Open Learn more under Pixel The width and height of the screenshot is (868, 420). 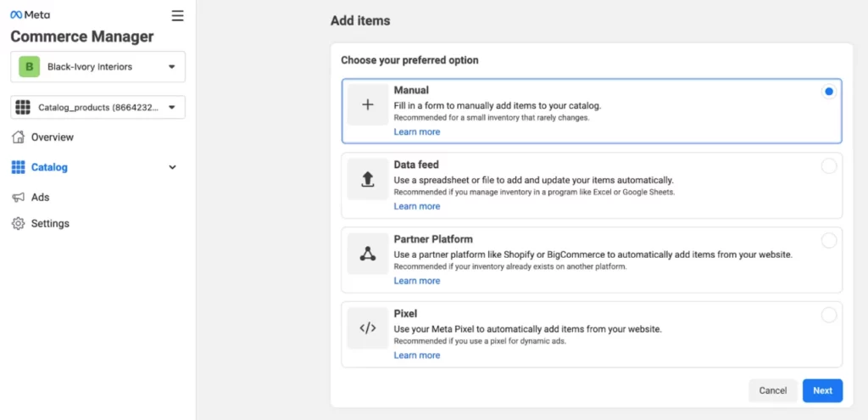pyautogui.click(x=417, y=356)
